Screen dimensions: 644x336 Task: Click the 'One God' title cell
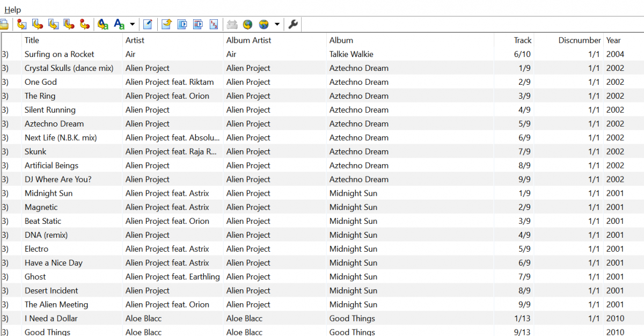[x=41, y=82]
